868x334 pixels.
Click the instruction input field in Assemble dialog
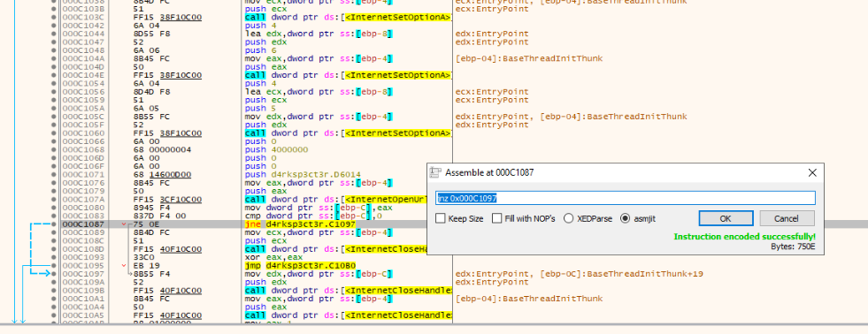click(x=626, y=198)
